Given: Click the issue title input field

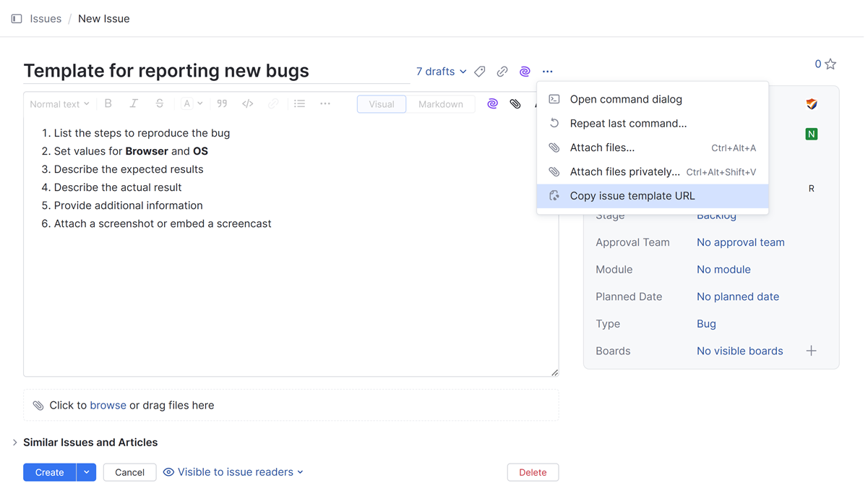Looking at the screenshot, I should (x=215, y=71).
